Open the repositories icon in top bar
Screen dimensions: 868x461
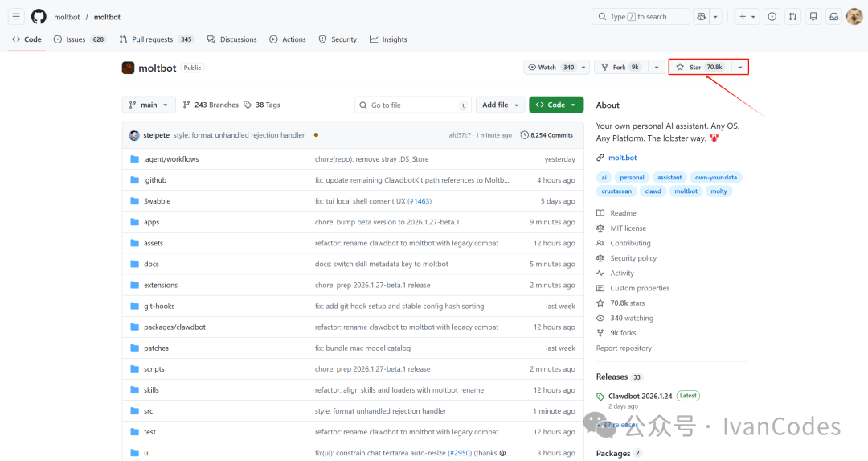813,17
